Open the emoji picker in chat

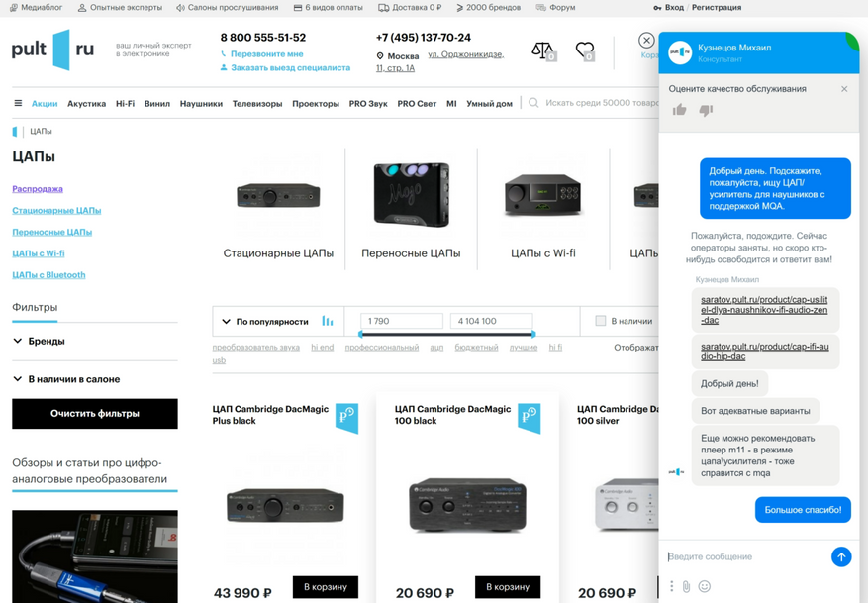pyautogui.click(x=705, y=586)
